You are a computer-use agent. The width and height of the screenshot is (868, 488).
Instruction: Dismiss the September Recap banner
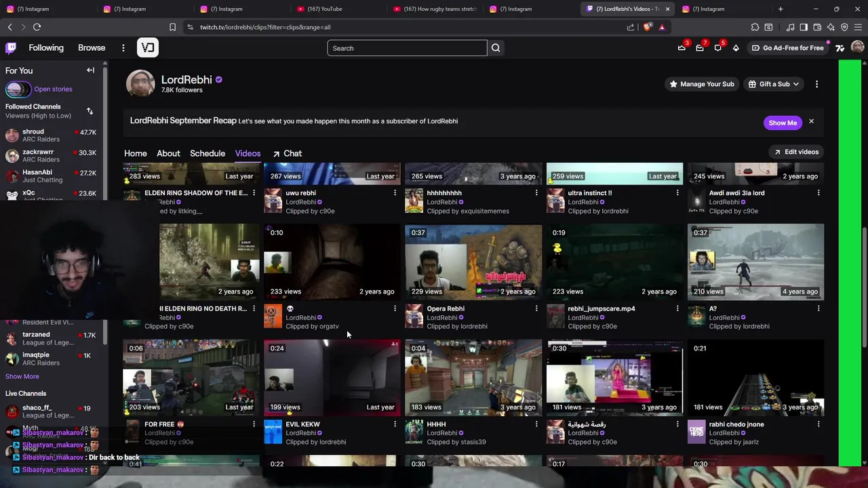point(811,122)
